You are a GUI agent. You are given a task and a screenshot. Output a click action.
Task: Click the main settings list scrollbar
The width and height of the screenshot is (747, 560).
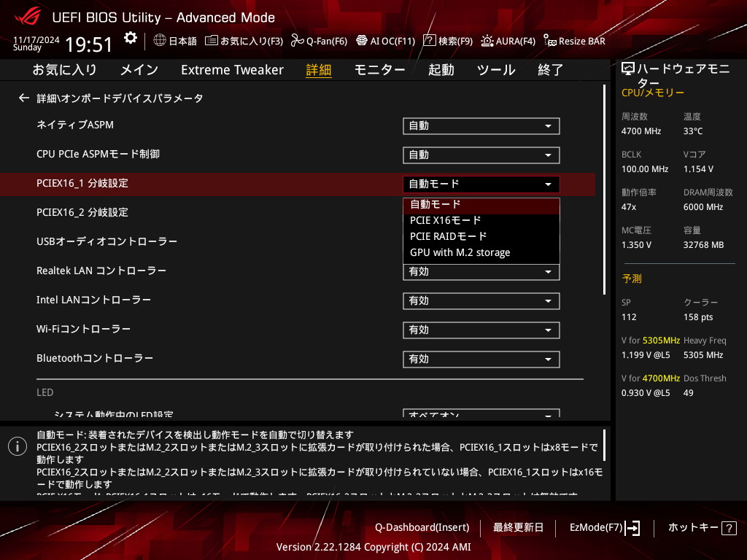pyautogui.click(x=605, y=190)
